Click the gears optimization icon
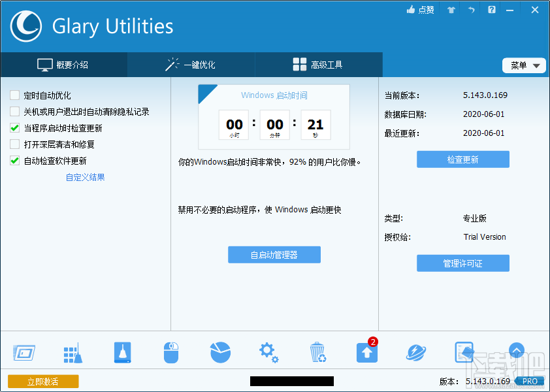Image resolution: width=550 pixels, height=392 pixels. [x=268, y=351]
